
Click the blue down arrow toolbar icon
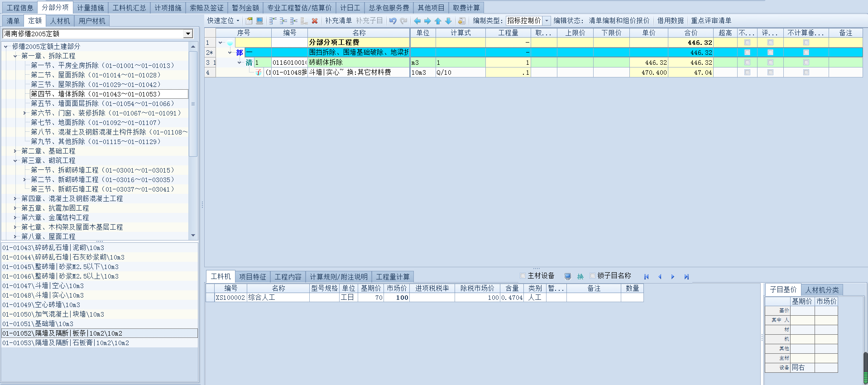point(448,21)
